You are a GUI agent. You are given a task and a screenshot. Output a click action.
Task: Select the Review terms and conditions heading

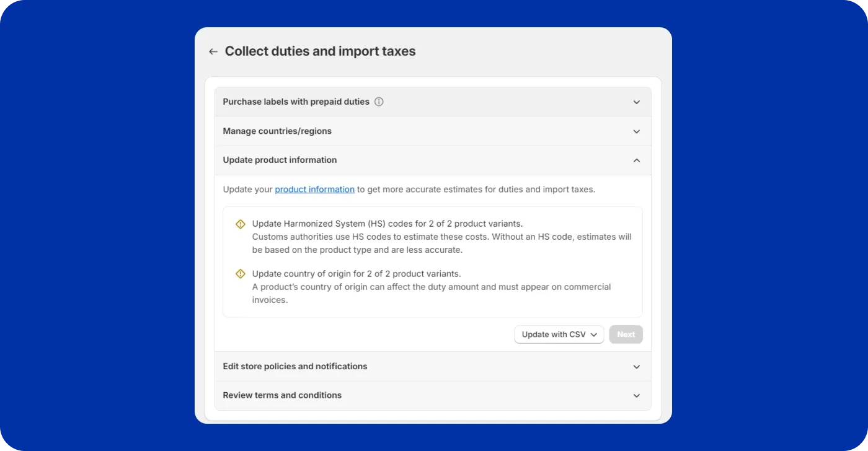point(282,395)
